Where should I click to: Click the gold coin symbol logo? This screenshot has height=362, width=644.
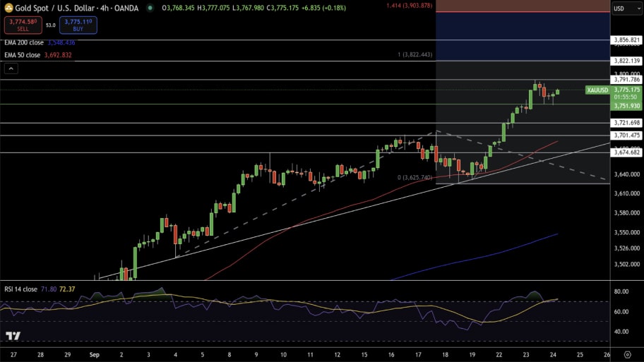click(x=8, y=8)
